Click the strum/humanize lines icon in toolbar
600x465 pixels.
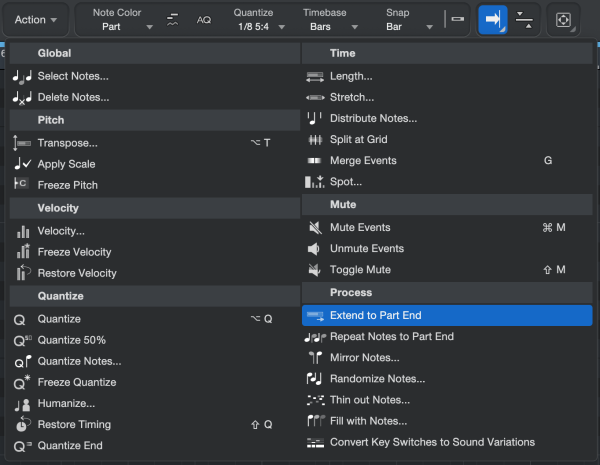(x=173, y=20)
